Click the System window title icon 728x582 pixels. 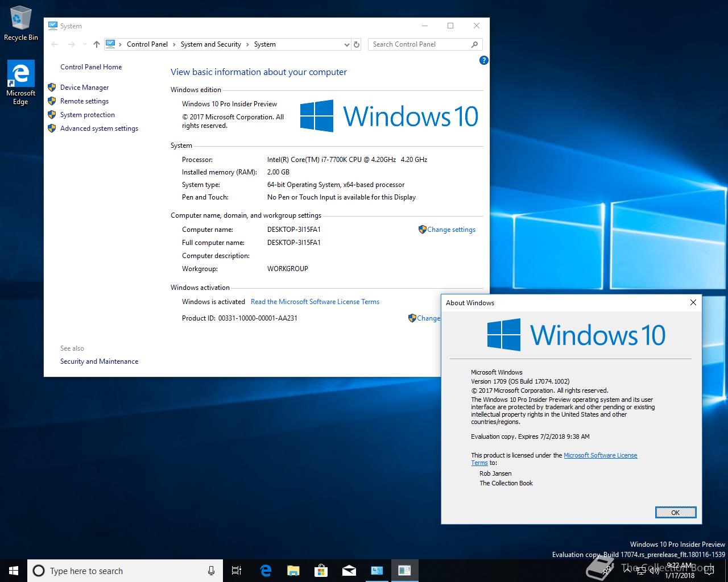pyautogui.click(x=53, y=26)
